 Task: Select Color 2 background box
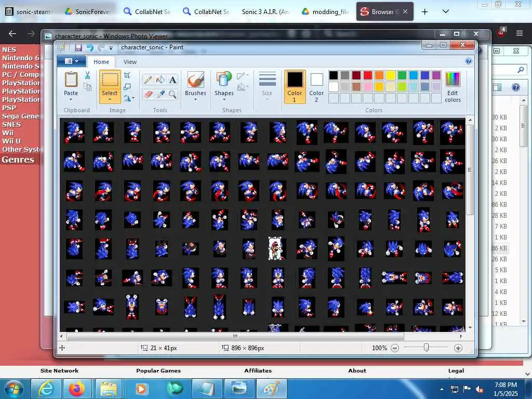316,87
